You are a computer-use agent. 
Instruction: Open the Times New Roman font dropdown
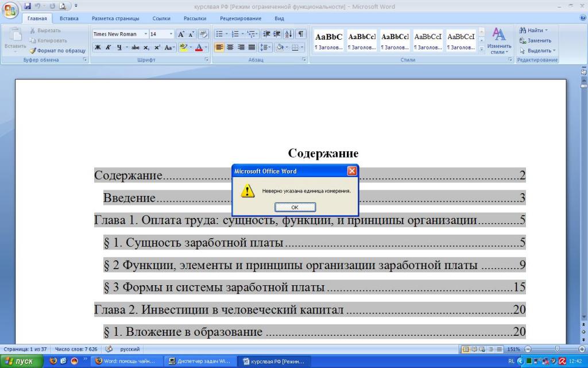(x=146, y=34)
